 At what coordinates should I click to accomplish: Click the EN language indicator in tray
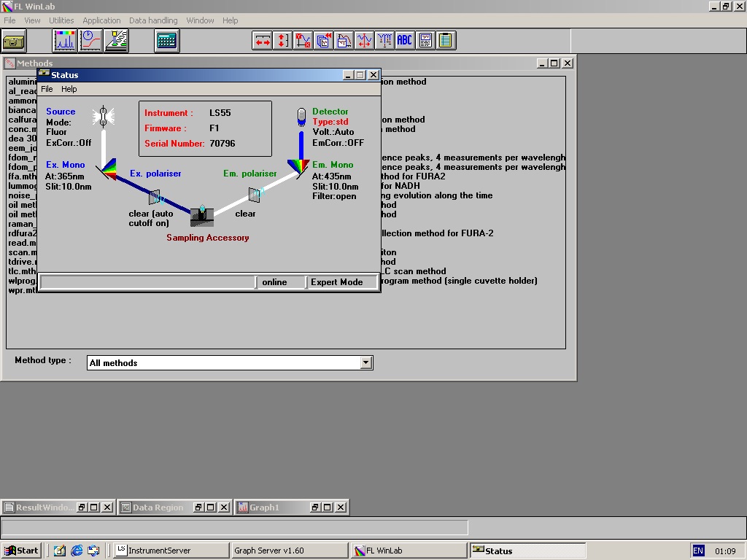698,551
